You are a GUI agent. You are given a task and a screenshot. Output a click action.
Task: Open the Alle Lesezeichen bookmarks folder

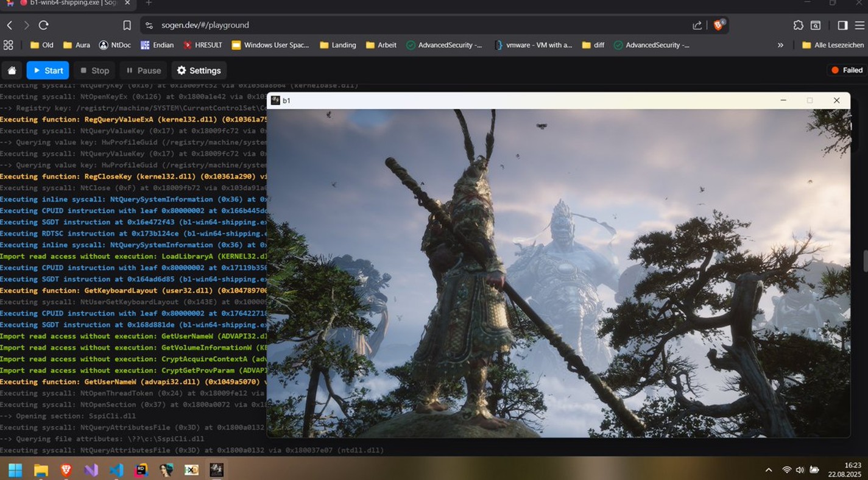pos(833,45)
